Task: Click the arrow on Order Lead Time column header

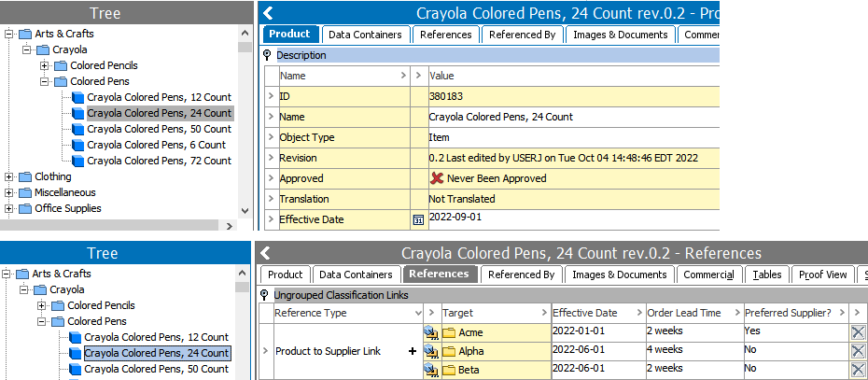Action: tap(736, 313)
